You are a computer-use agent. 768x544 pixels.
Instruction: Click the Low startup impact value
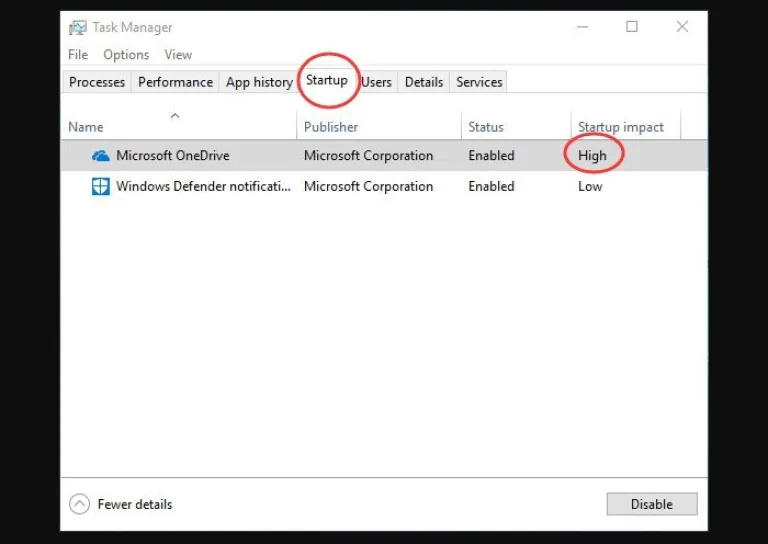(x=590, y=187)
